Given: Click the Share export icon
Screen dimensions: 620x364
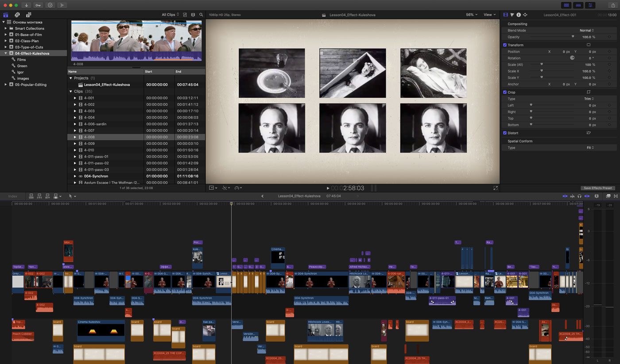Looking at the screenshot, I should (613, 5).
